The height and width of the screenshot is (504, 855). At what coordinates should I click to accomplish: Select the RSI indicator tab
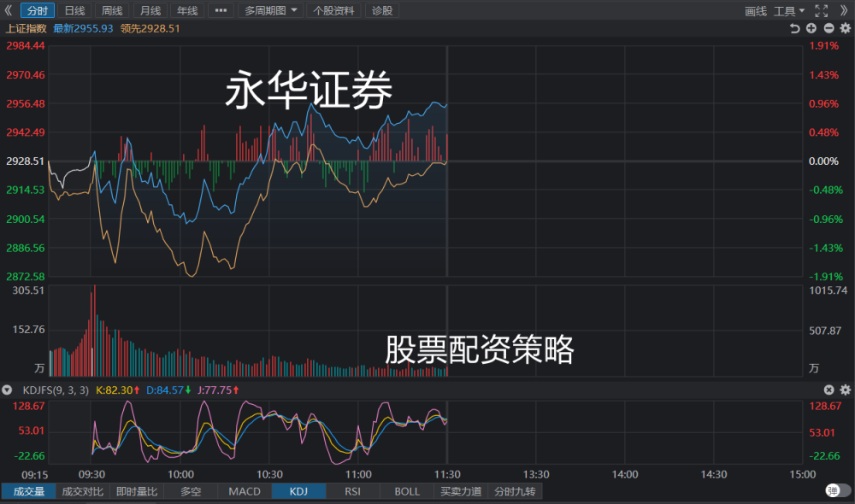(353, 491)
